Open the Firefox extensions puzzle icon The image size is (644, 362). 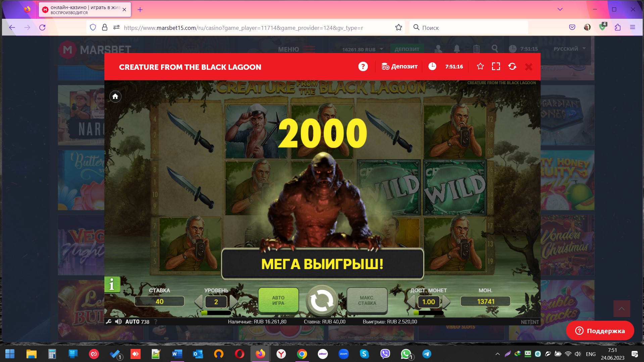(x=617, y=28)
